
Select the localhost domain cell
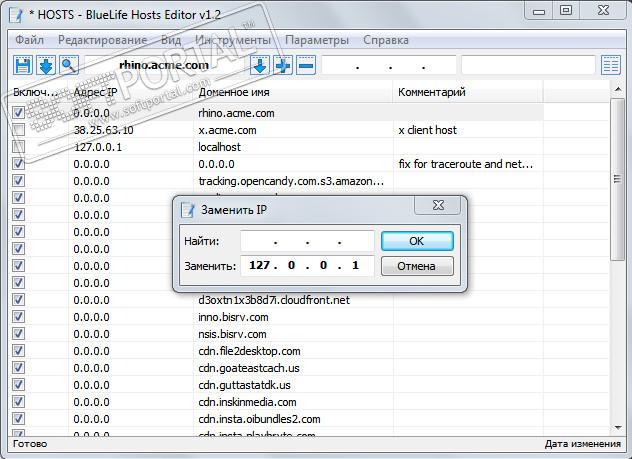220,147
